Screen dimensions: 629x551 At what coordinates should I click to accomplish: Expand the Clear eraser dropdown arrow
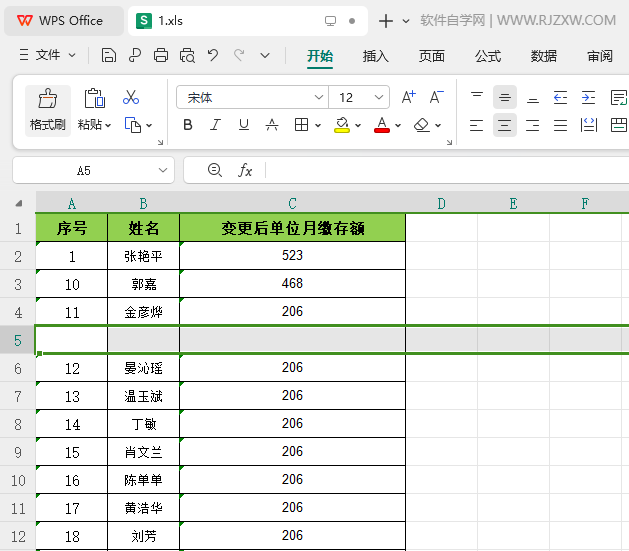click(438, 126)
